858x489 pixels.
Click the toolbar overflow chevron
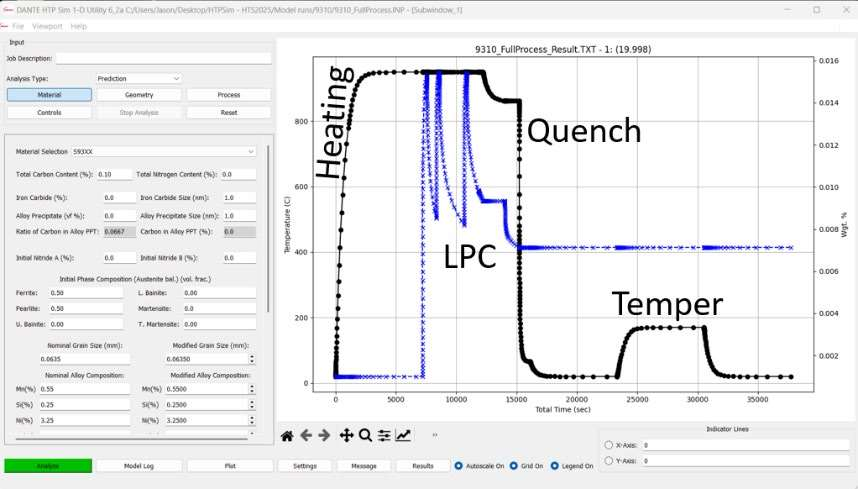pos(435,435)
